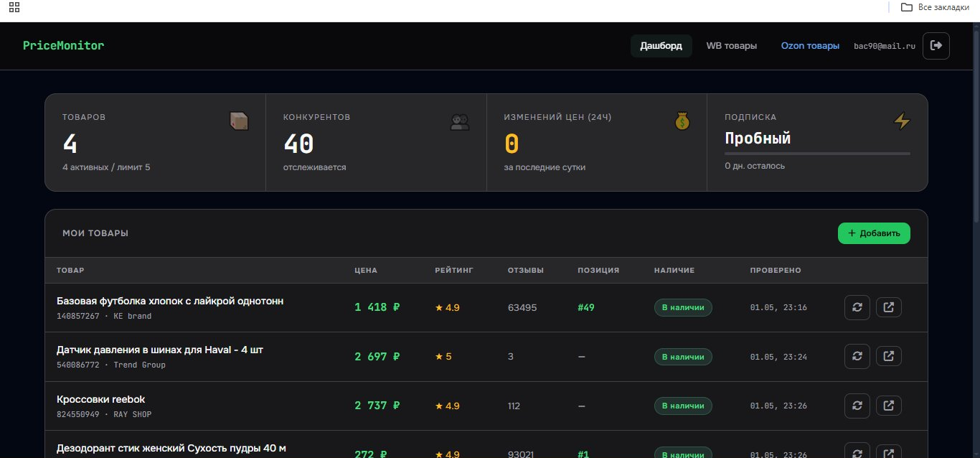Image resolution: width=980 pixels, height=458 pixels.
Task: Open Кроссовки reebok external link
Action: (x=889, y=406)
